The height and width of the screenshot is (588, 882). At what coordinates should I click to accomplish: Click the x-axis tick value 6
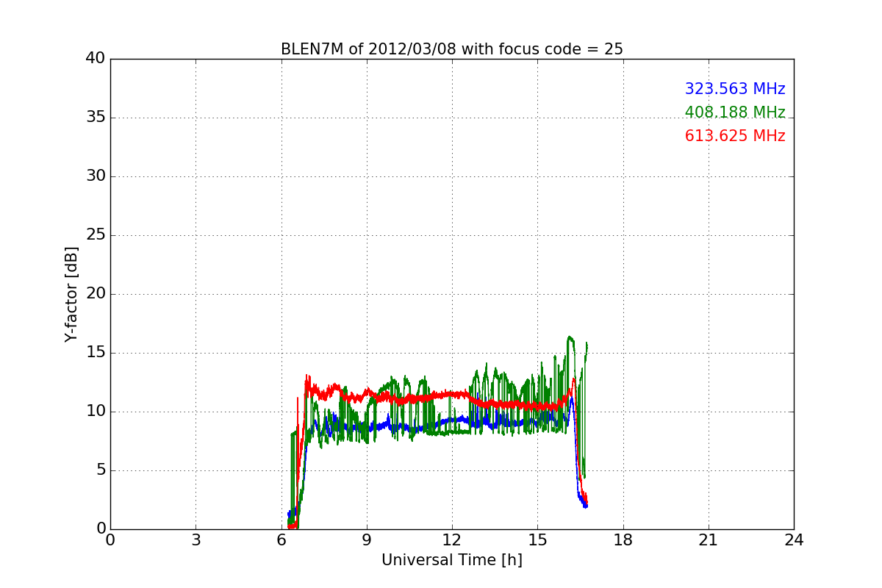coord(282,540)
